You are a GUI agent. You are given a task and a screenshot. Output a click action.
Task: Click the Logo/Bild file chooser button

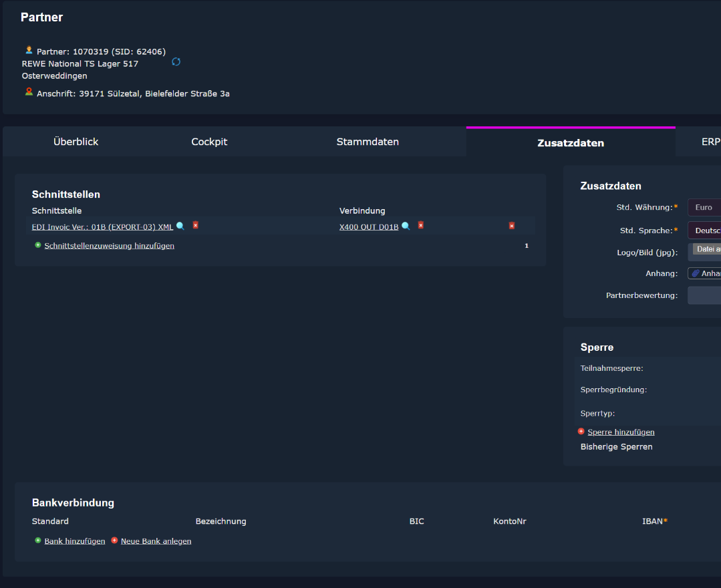(706, 249)
